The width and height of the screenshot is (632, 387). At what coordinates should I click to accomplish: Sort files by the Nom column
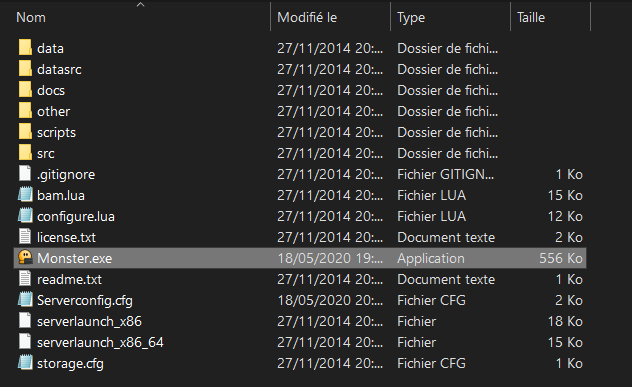(x=31, y=17)
